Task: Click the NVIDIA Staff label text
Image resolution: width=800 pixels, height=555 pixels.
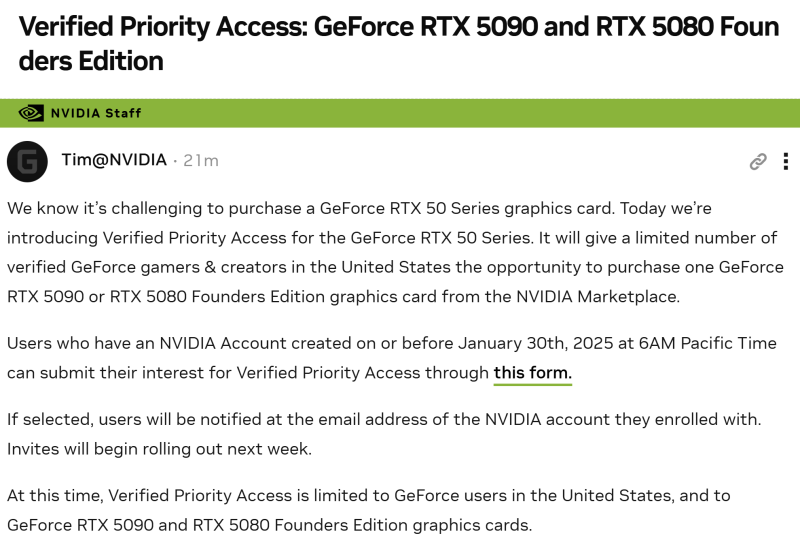Action: coord(96,113)
